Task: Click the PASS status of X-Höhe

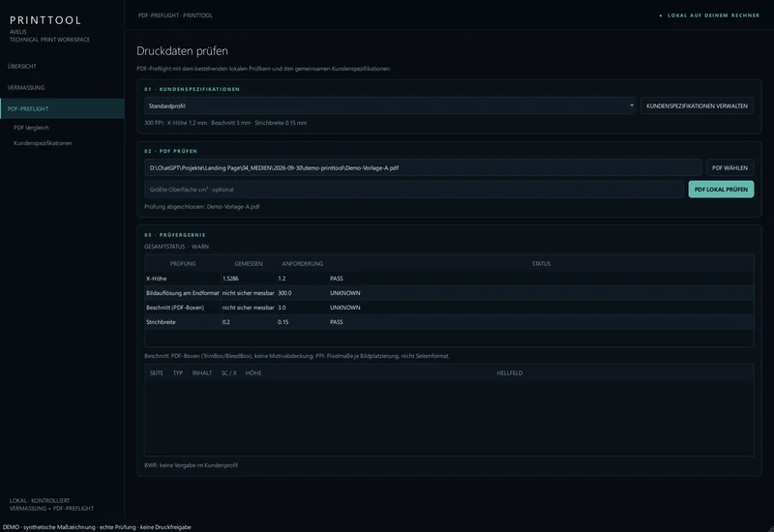Action: (x=336, y=279)
